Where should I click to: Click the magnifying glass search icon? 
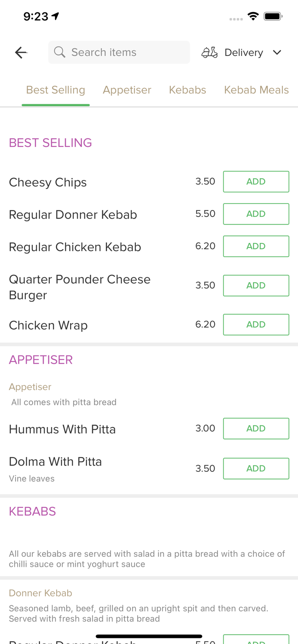point(60,52)
